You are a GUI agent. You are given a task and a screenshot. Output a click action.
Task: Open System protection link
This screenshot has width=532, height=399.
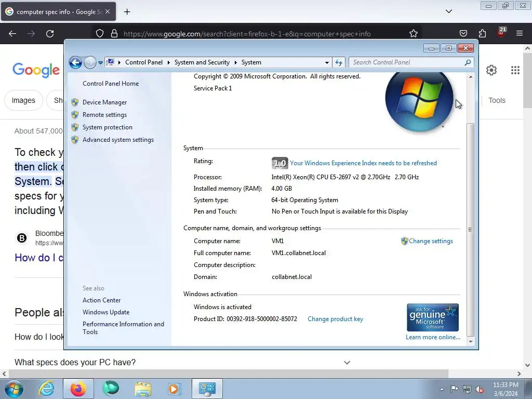pos(108,127)
